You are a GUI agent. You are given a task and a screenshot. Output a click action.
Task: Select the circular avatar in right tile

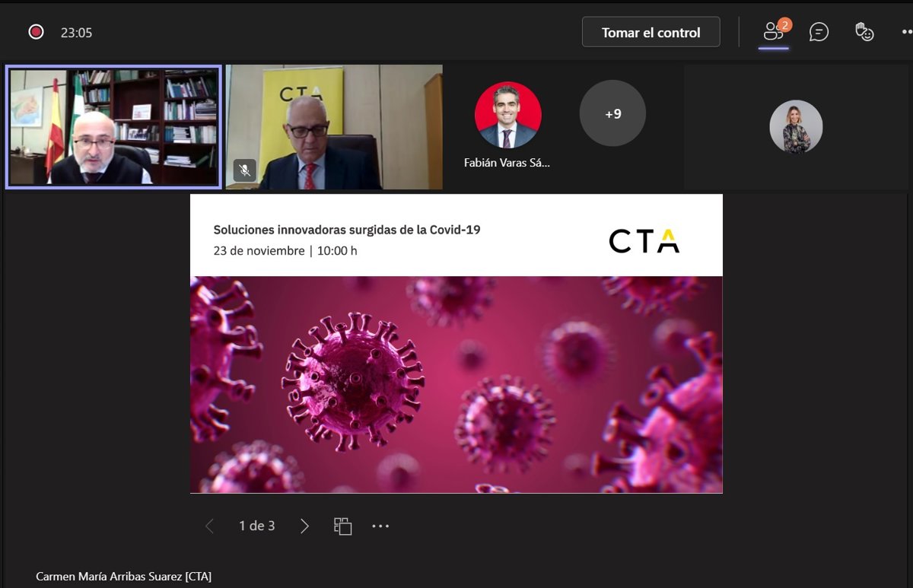pyautogui.click(x=796, y=127)
